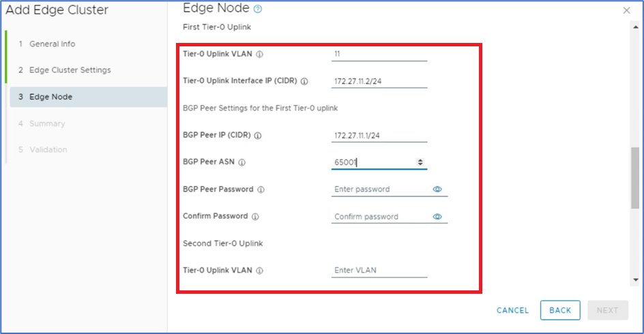Click BGP Peer ASN stepper arrows
The image size is (644, 334).
[420, 162]
